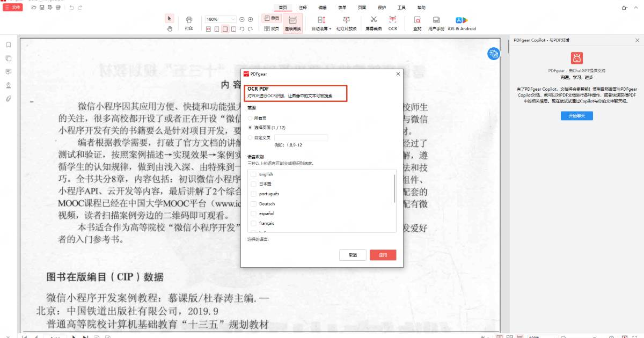Select the arrow cursor tool
Screen dimensions: 644x338
170,19
